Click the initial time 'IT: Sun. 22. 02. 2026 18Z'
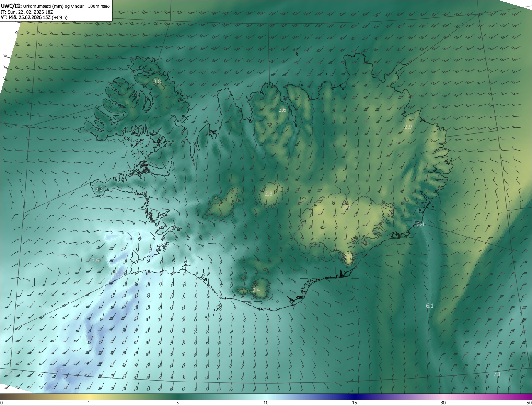532x406 pixels. 27,12
